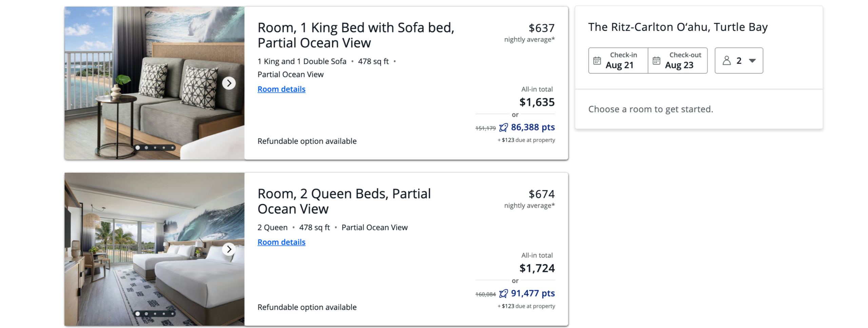
Task: Open Room details for 2 Queen Beds room
Action: pyautogui.click(x=281, y=242)
